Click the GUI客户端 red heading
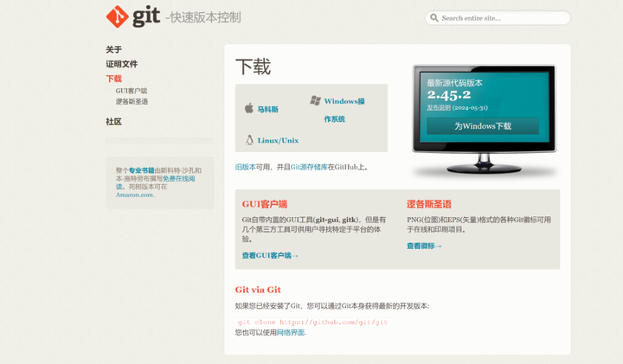623x364 pixels. click(265, 204)
